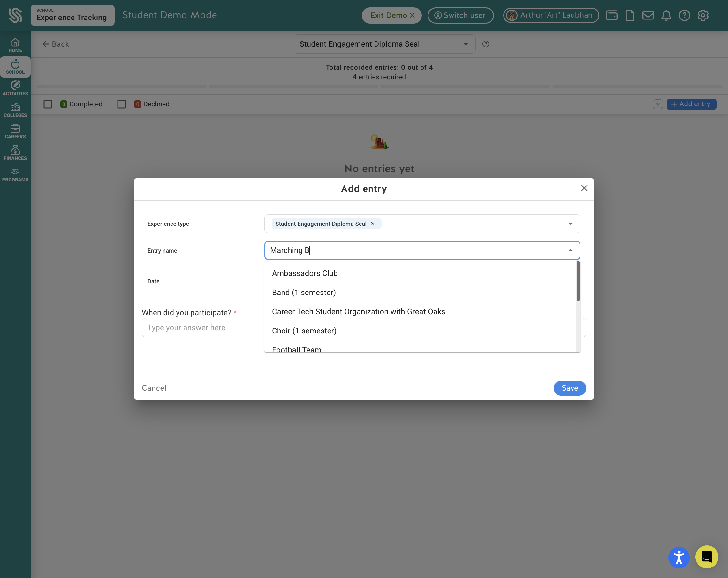
Task: Remove Student Engagement Diploma Seal chip
Action: point(373,224)
